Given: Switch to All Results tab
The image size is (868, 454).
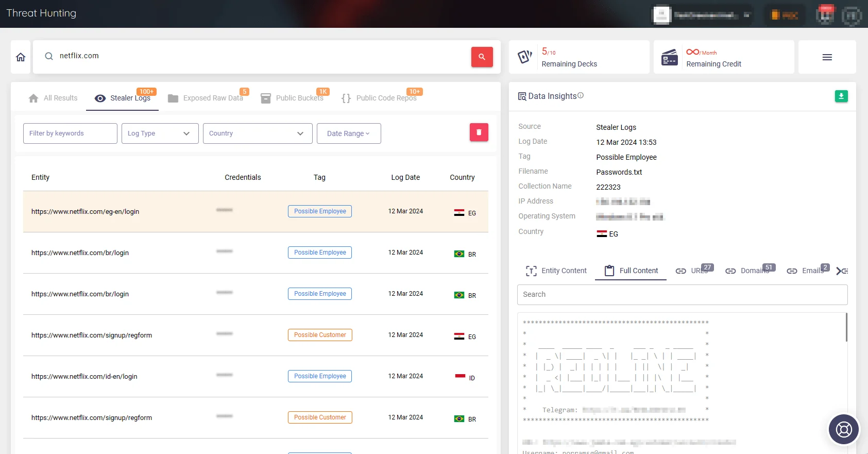Looking at the screenshot, I should click(53, 98).
